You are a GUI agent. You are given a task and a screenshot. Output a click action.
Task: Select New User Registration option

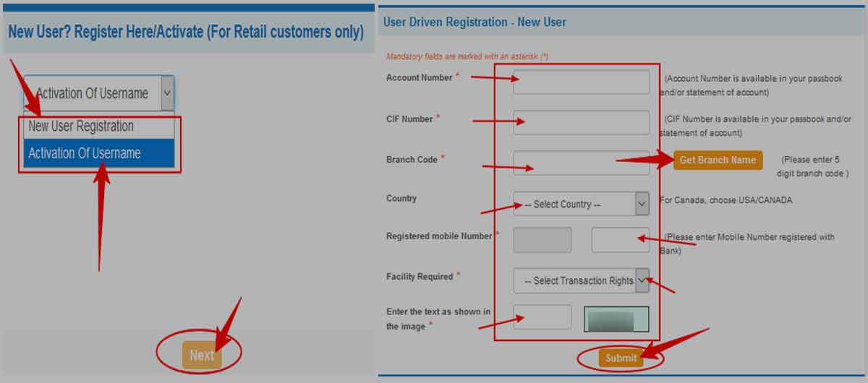tap(99, 126)
